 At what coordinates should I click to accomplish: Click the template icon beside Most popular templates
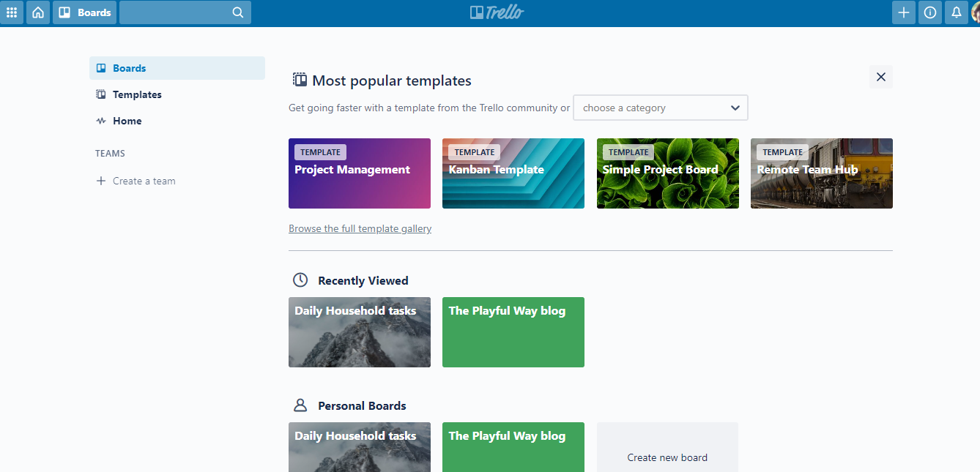point(300,80)
